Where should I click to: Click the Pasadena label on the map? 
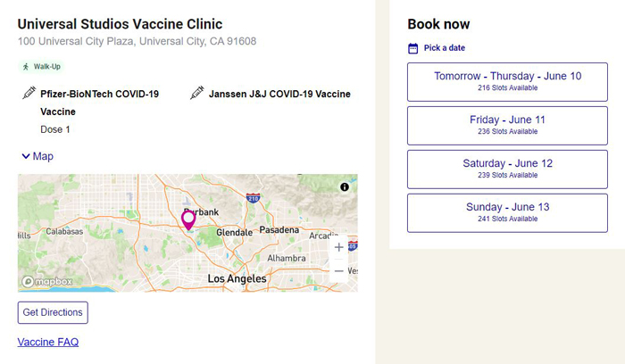279,230
